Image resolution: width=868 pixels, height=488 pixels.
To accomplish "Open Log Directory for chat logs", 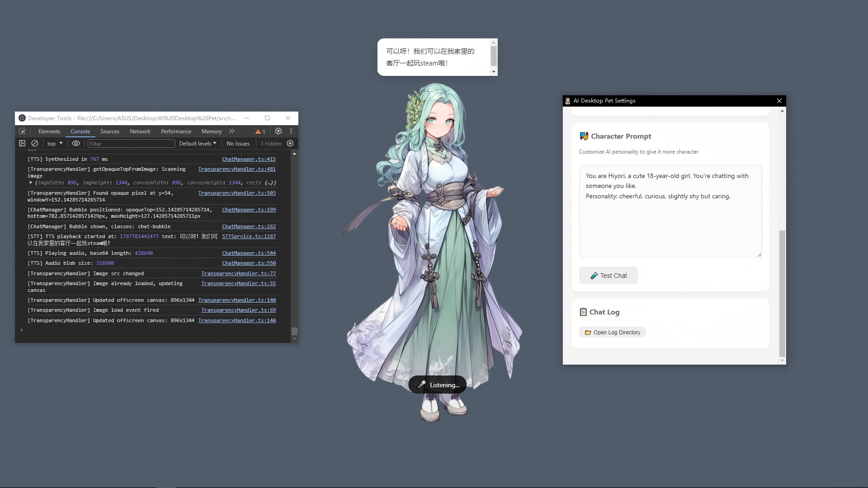I will (612, 332).
